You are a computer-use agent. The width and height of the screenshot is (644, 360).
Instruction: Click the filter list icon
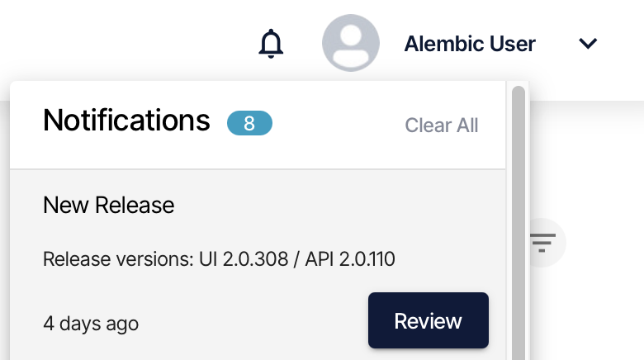tap(542, 243)
